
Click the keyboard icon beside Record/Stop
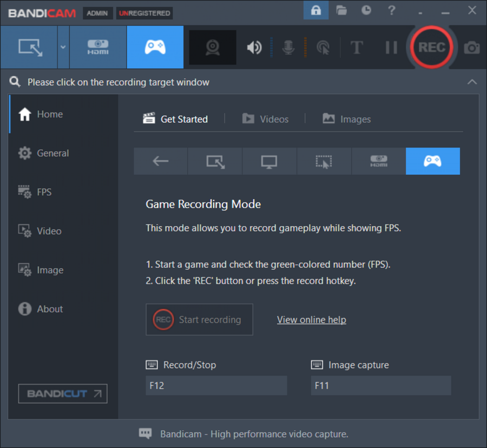[152, 365]
